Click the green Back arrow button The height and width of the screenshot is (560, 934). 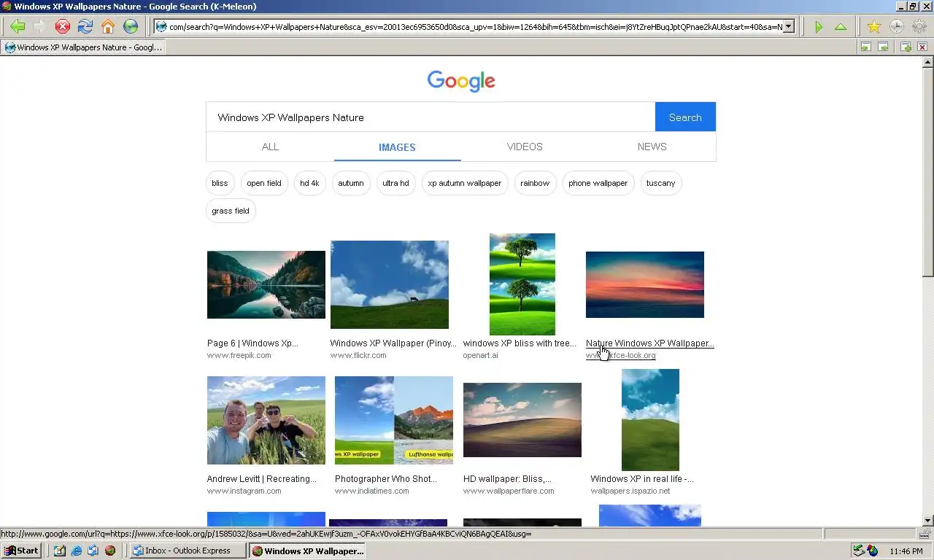tap(18, 27)
